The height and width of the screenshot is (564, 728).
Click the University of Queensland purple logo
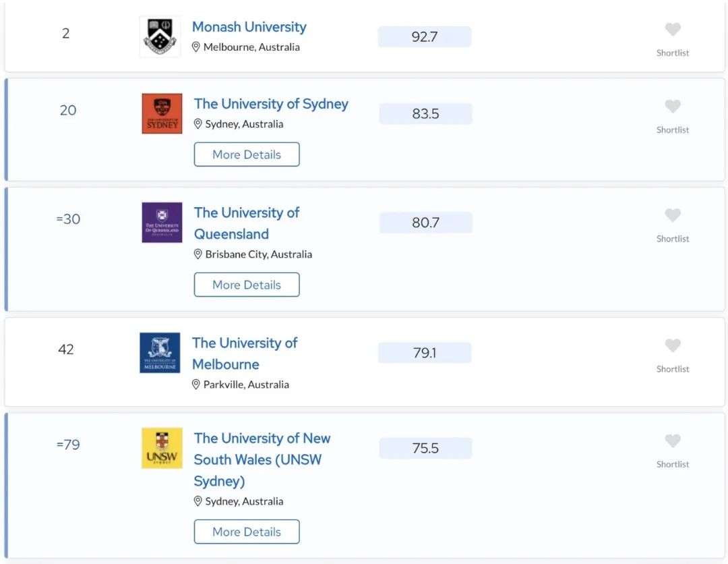162,223
